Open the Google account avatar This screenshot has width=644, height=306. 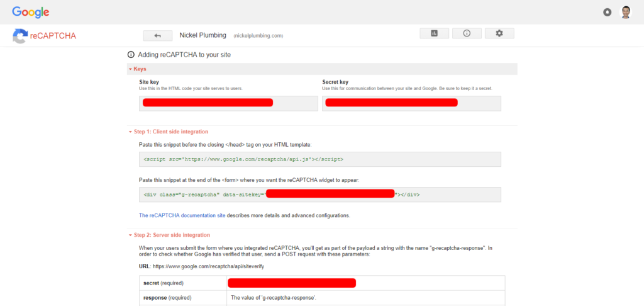(626, 13)
